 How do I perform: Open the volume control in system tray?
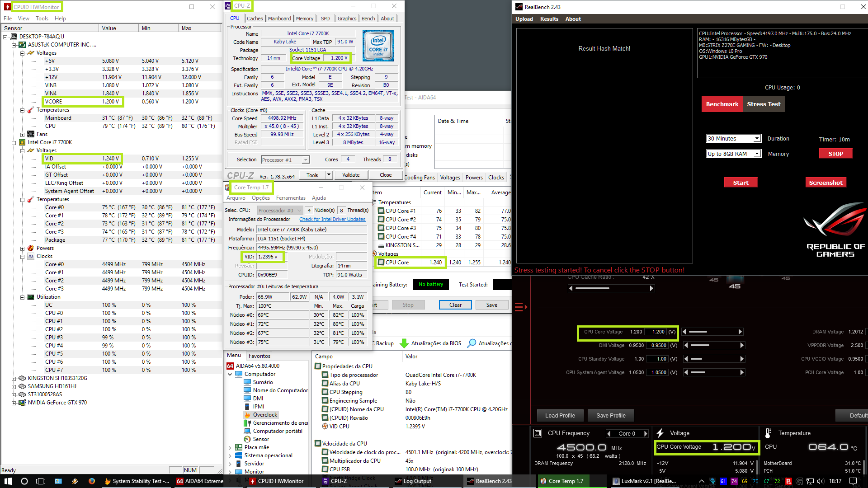click(821, 481)
